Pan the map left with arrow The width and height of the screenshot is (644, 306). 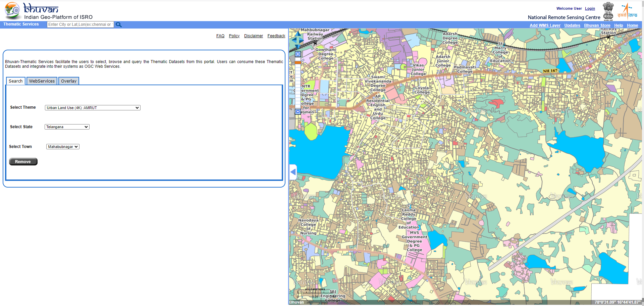pos(294,40)
